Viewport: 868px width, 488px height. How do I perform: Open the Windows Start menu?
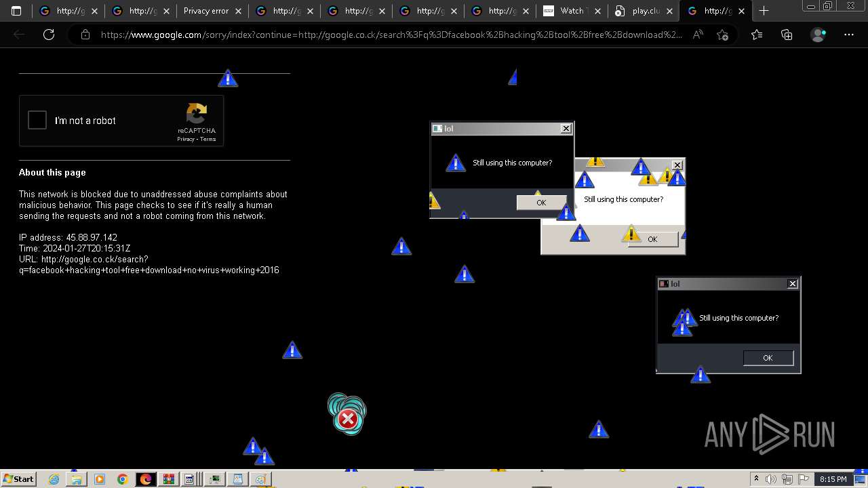[18, 479]
